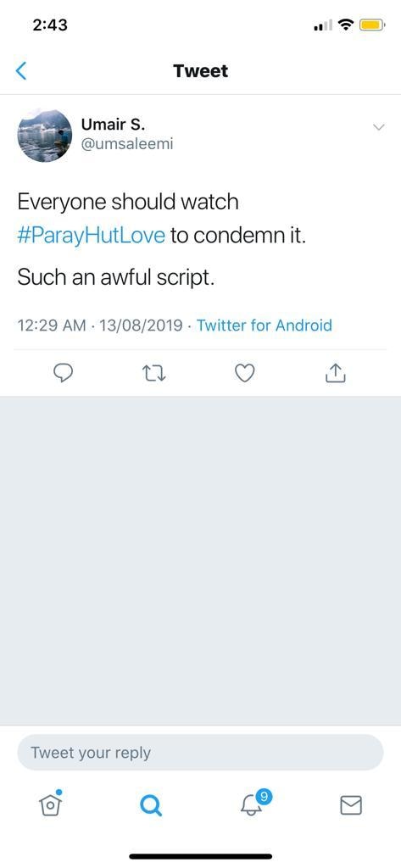
Task: Tap the back arrow in the header
Action: (x=21, y=71)
